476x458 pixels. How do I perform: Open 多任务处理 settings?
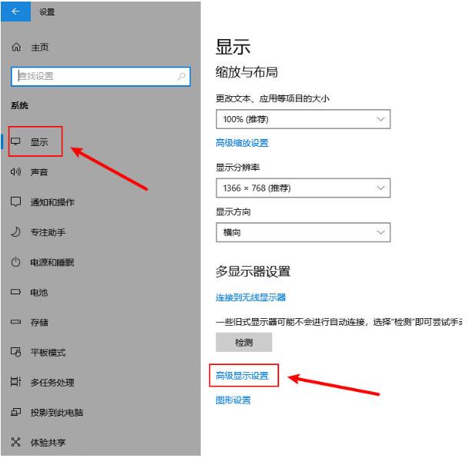pos(52,382)
